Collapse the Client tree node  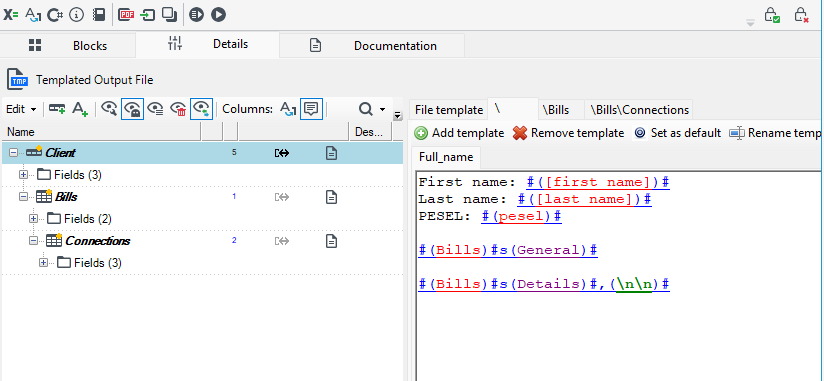click(x=13, y=153)
